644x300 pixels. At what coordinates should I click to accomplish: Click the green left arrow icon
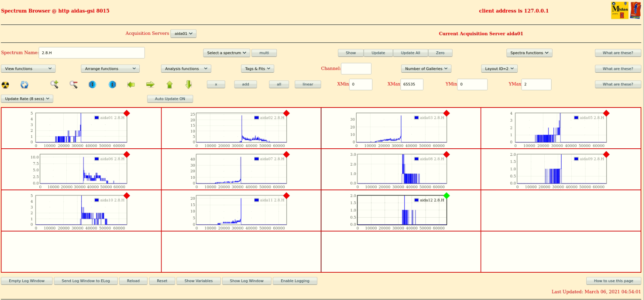click(x=131, y=85)
